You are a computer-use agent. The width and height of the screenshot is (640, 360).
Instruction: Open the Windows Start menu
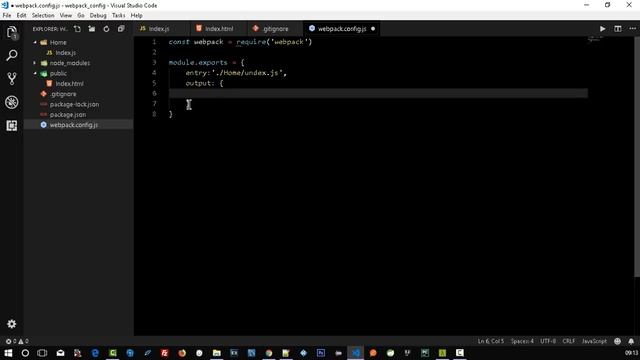(x=8, y=353)
